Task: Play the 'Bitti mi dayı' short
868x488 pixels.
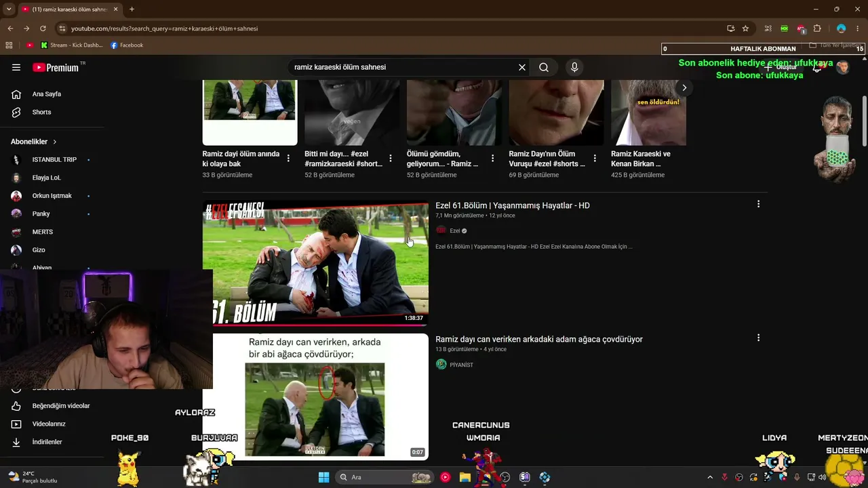Action: click(x=352, y=113)
